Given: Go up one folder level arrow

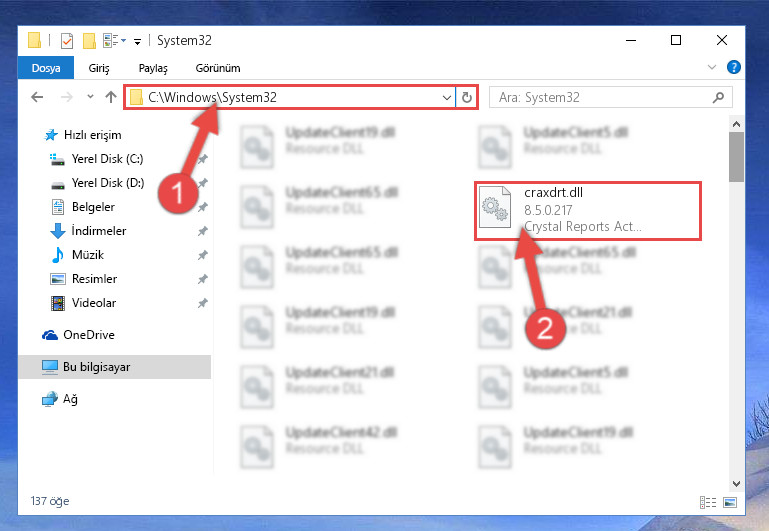Looking at the screenshot, I should tap(111, 97).
